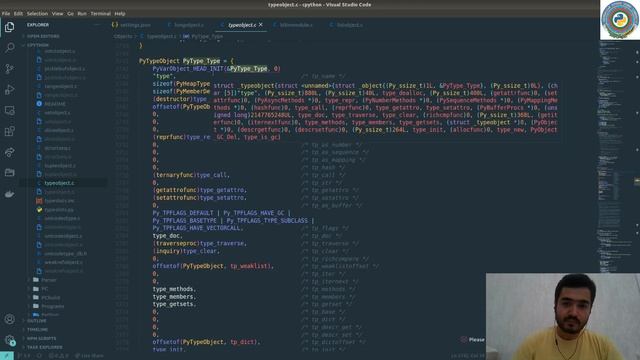Close the typeobject.c tab
This screenshot has width=640, height=360.
261,25
